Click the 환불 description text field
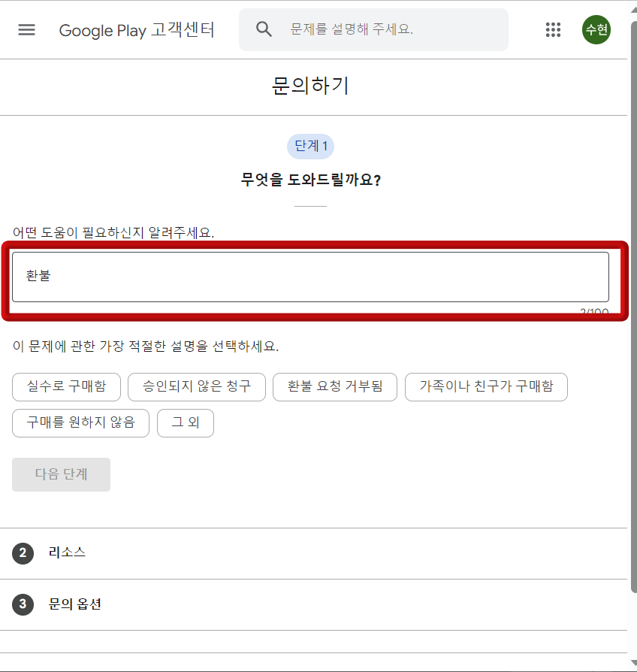The width and height of the screenshot is (637, 672). tap(310, 278)
